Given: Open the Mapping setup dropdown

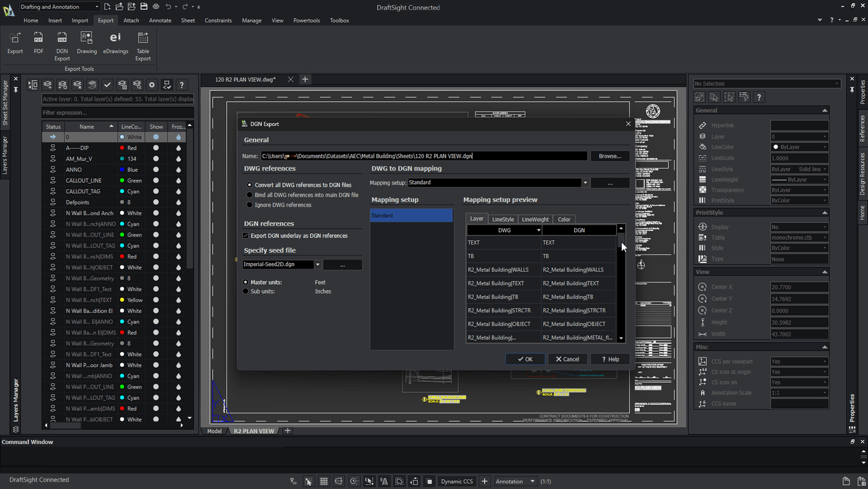Looking at the screenshot, I should click(585, 182).
